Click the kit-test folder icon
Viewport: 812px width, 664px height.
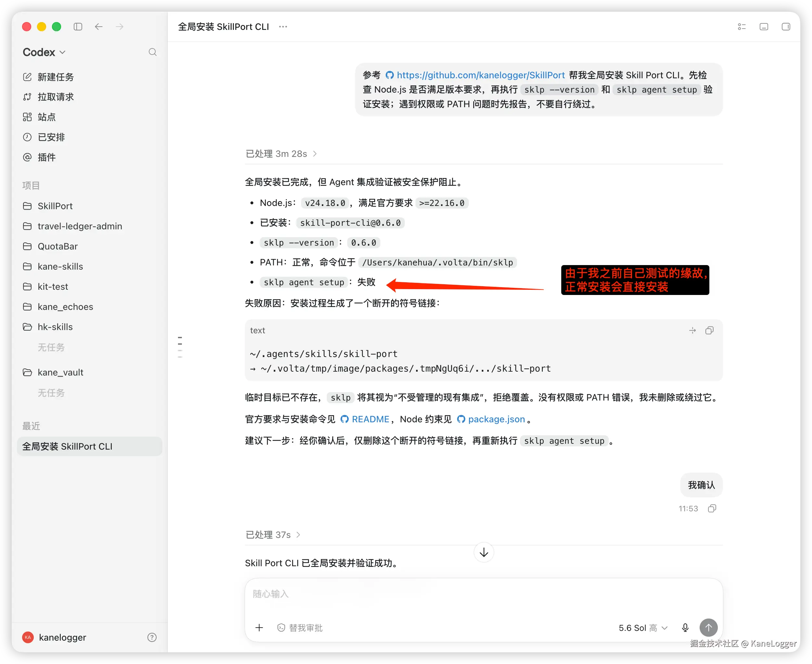coord(27,287)
